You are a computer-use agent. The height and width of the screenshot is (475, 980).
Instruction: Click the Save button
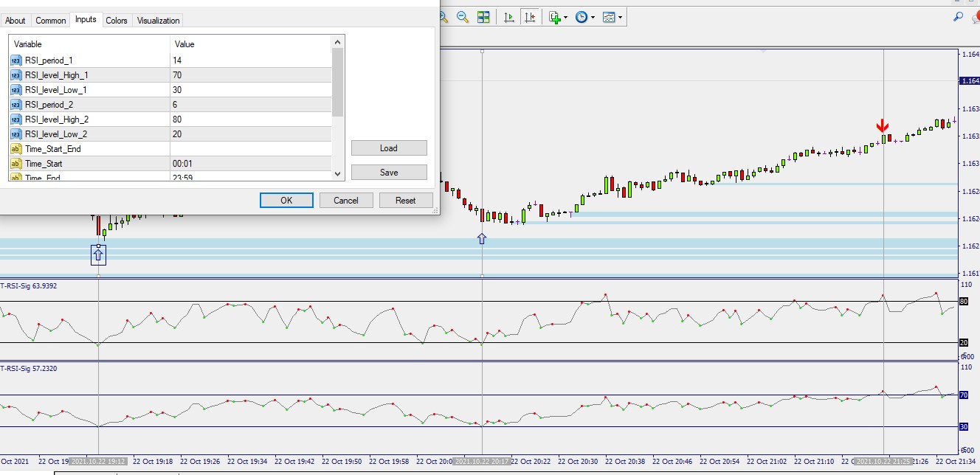(x=389, y=173)
